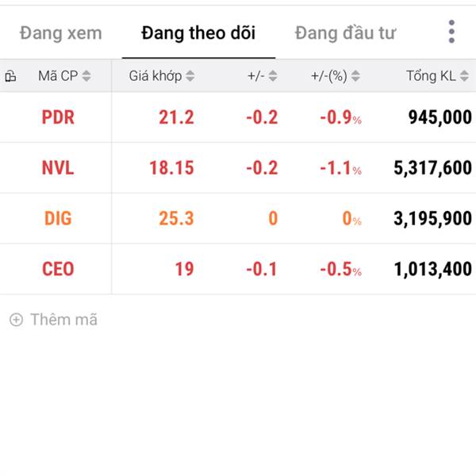The width and height of the screenshot is (476, 476).
Task: Sort by Tổng KL volume arrows
Action: 464,76
